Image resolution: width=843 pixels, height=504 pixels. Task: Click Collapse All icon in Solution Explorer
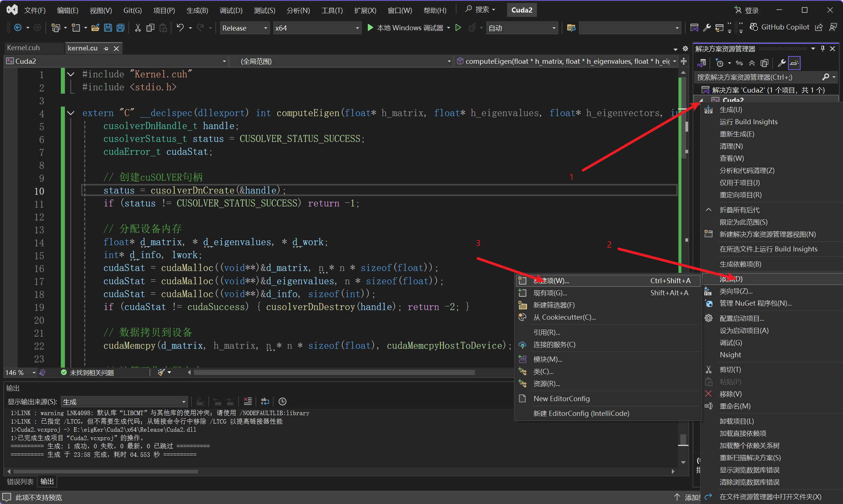(x=752, y=63)
